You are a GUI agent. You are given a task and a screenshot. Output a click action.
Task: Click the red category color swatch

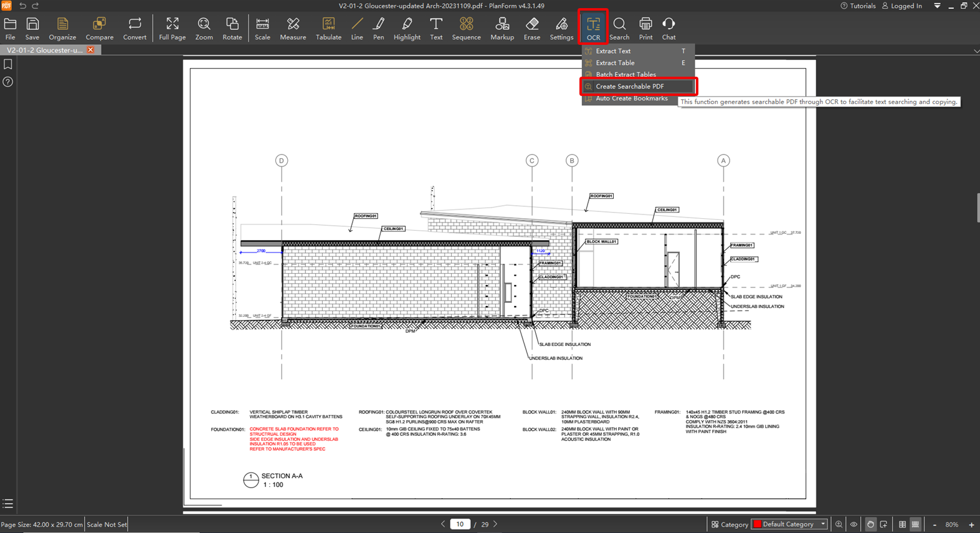(758, 524)
